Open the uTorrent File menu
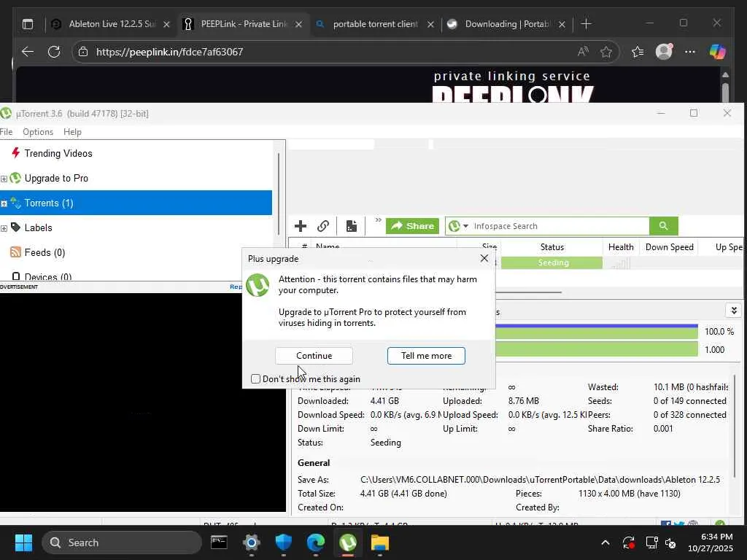 pyautogui.click(x=6, y=132)
